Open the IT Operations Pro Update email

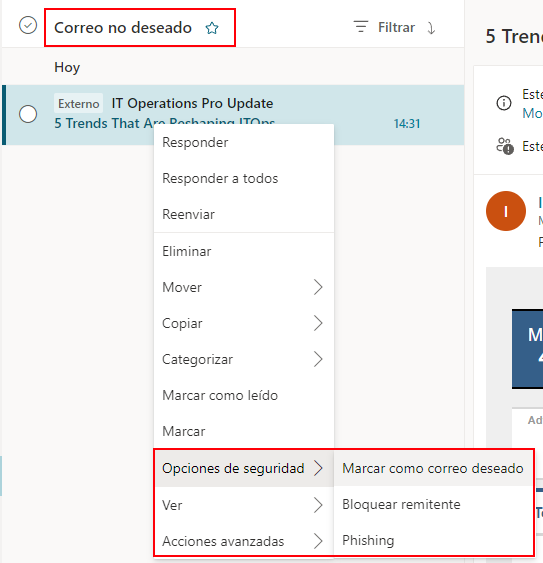pos(233,115)
